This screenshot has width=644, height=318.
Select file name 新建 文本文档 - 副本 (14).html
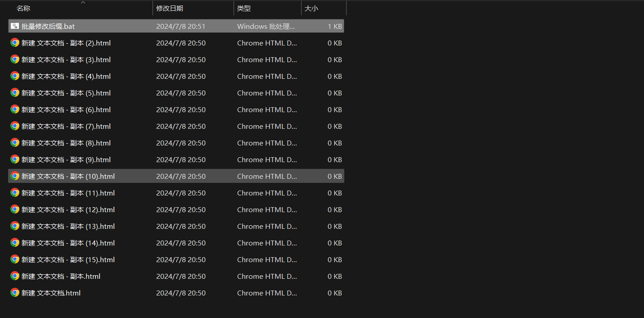68,243
